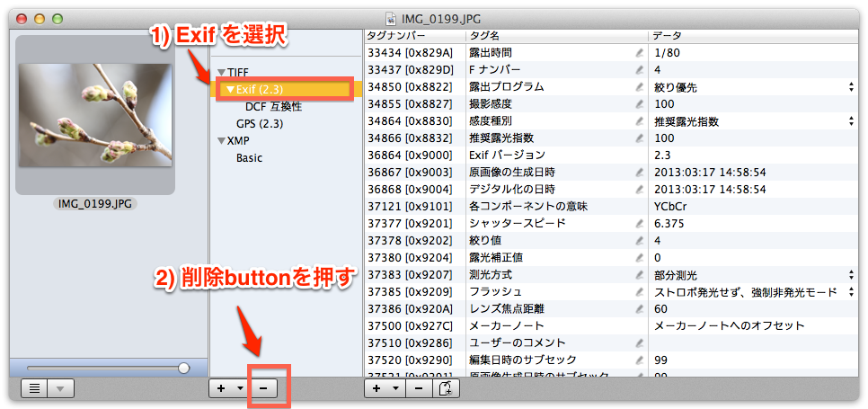Select DCF 互換性 in the tree
Image resolution: width=868 pixels, height=409 pixels.
273,107
